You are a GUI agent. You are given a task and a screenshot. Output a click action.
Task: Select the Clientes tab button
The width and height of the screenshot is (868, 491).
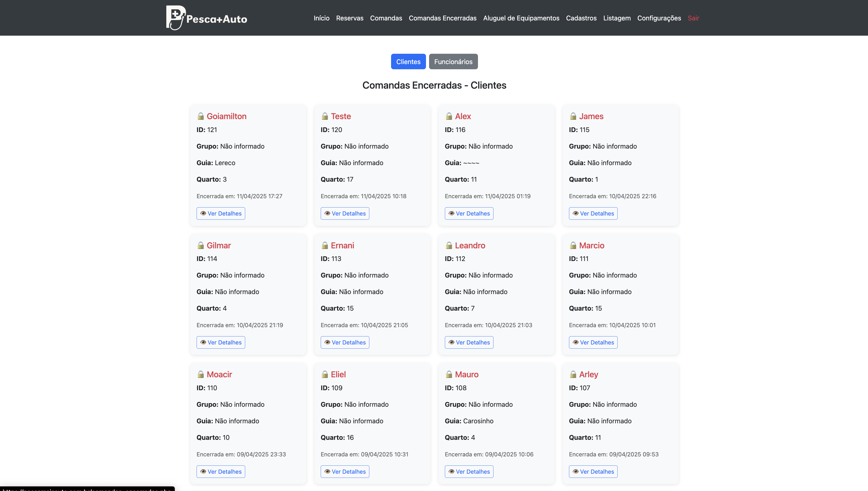click(x=408, y=62)
